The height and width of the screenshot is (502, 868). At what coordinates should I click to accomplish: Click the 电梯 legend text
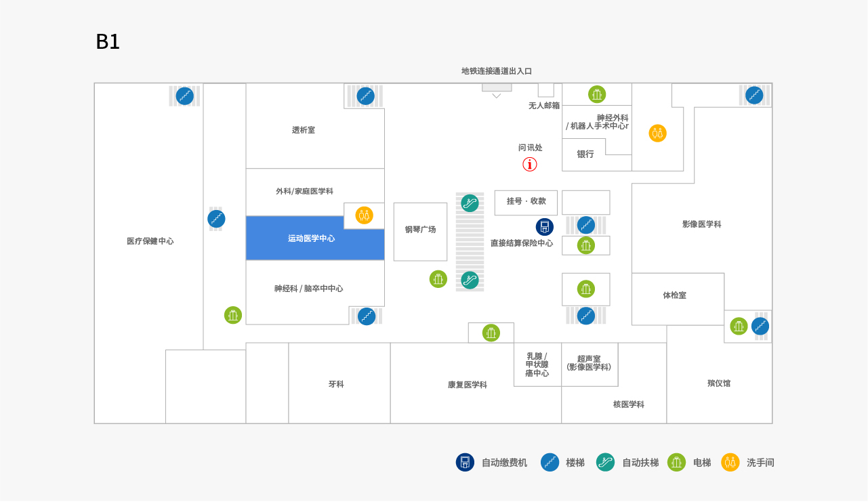(x=702, y=463)
